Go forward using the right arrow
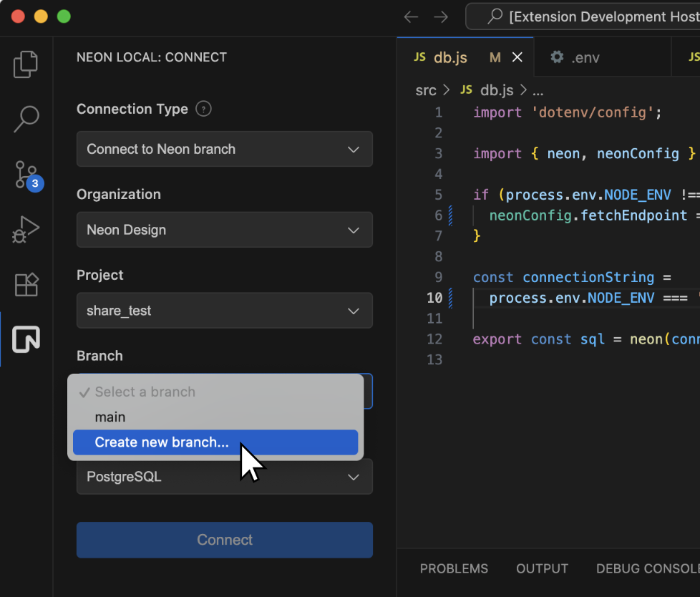 pos(441,17)
